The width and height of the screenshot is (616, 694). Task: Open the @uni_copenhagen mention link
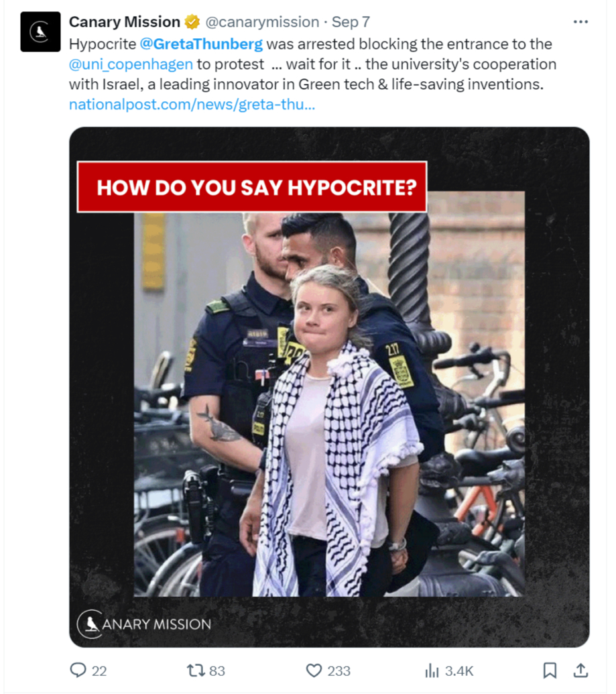[x=131, y=64]
